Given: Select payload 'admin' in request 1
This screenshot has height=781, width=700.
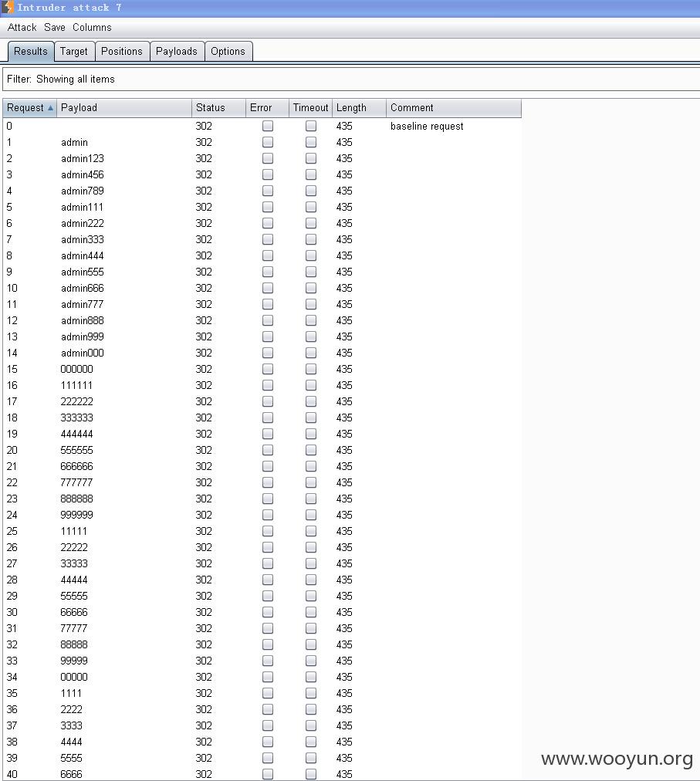Looking at the screenshot, I should pos(74,143).
